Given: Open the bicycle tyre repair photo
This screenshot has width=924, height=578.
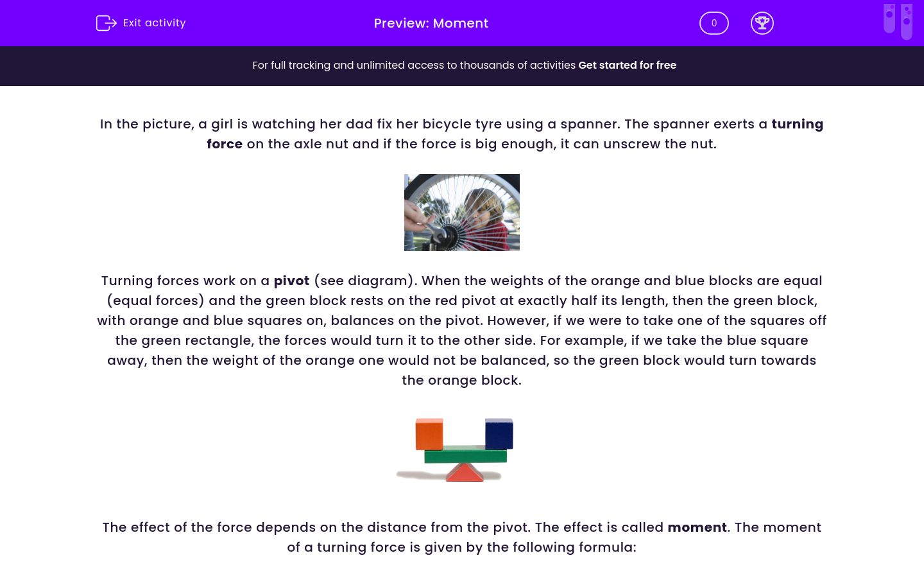Looking at the screenshot, I should pos(461,212).
